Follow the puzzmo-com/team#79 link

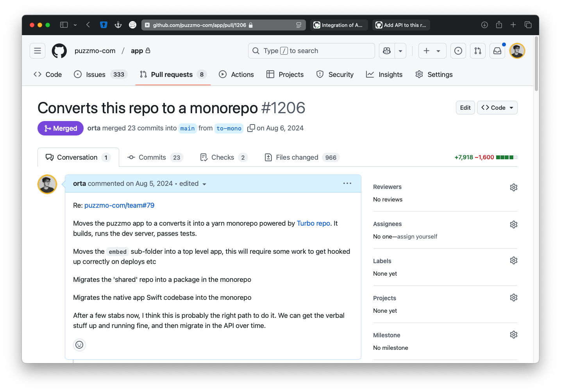[x=119, y=205]
